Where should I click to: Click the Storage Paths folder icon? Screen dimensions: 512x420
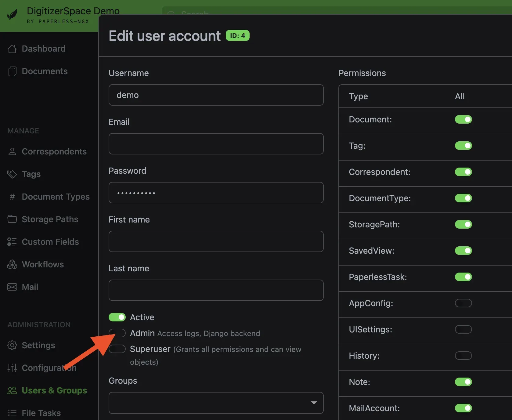(x=12, y=219)
